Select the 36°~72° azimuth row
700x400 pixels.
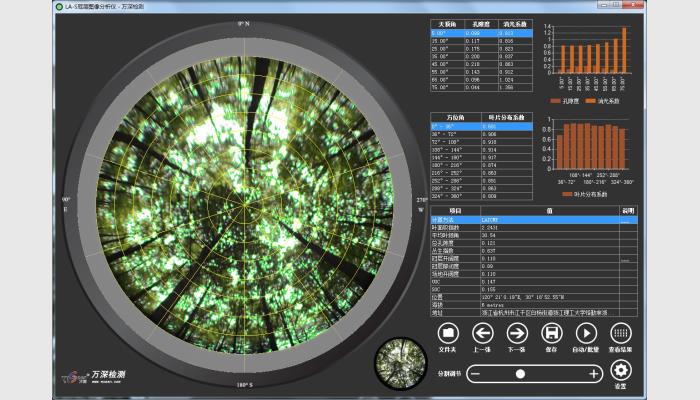(443, 133)
